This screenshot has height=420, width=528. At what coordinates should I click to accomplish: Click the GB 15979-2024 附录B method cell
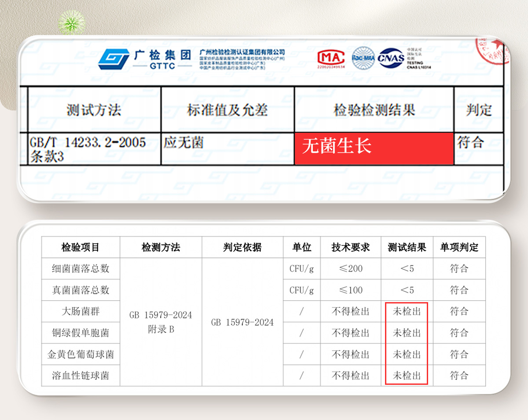161,322
